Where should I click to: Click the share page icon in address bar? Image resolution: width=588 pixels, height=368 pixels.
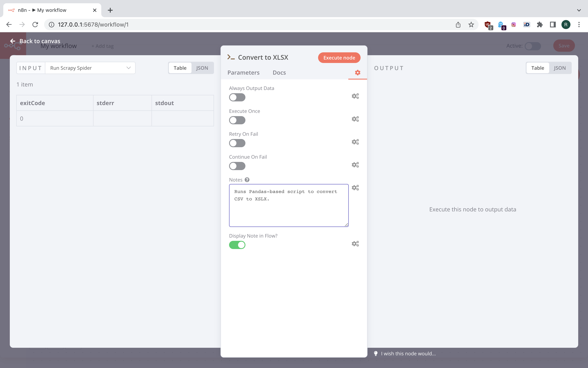(x=458, y=25)
